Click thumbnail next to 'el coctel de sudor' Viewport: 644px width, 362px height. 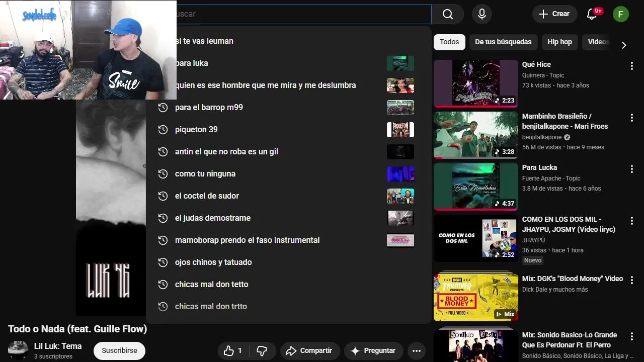400,196
